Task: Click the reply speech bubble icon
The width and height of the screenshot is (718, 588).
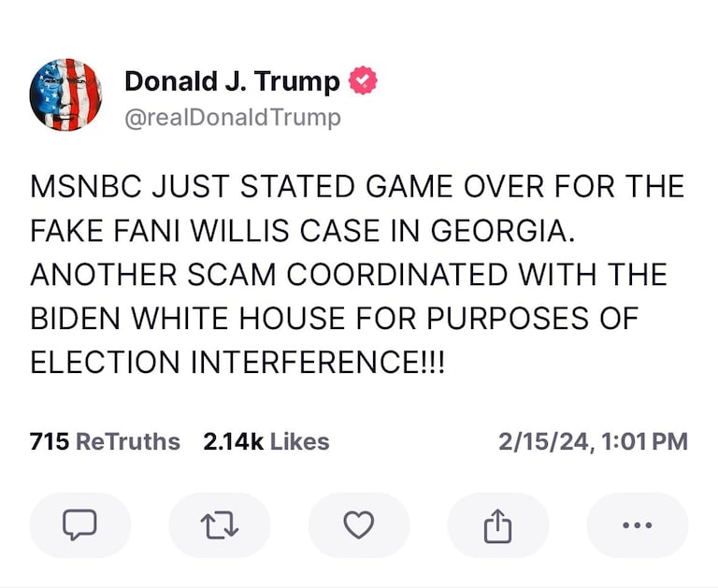Action: coord(79,525)
